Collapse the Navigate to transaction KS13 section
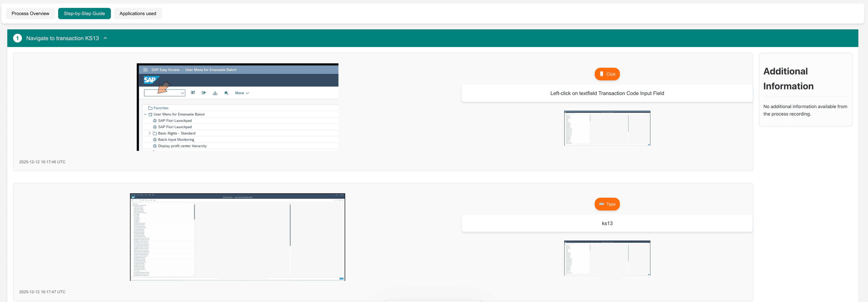Image resolution: width=868 pixels, height=302 pixels. (x=106, y=38)
